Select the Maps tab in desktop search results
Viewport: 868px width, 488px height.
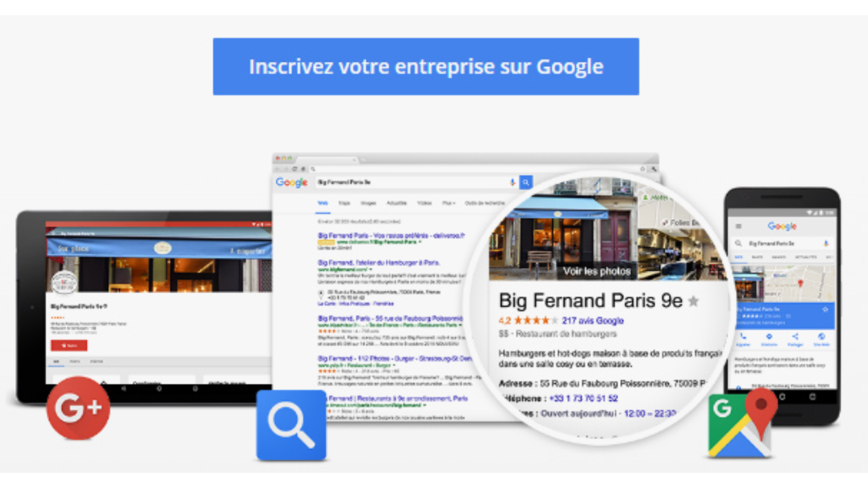tap(344, 203)
